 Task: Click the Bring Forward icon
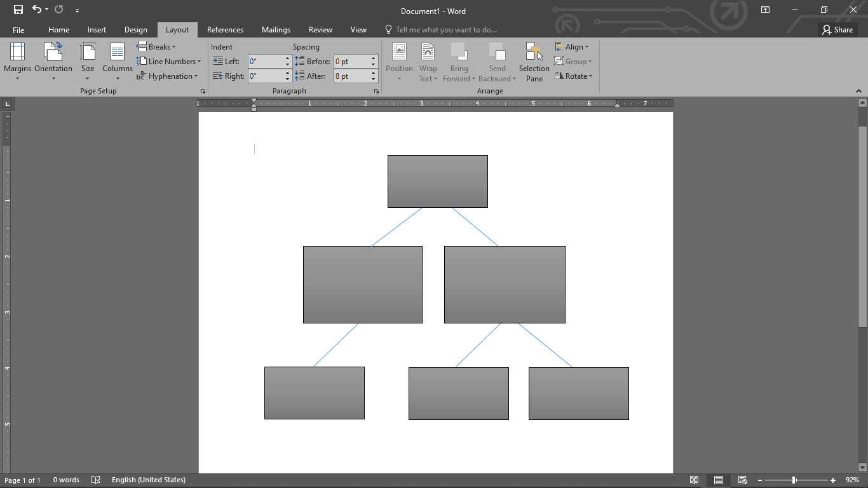pyautogui.click(x=458, y=52)
